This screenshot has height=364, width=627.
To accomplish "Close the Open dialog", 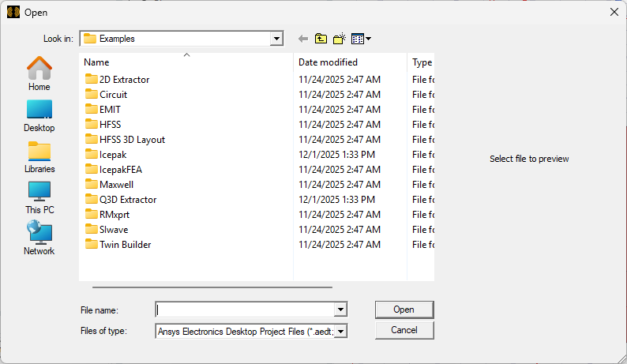I will 614,12.
